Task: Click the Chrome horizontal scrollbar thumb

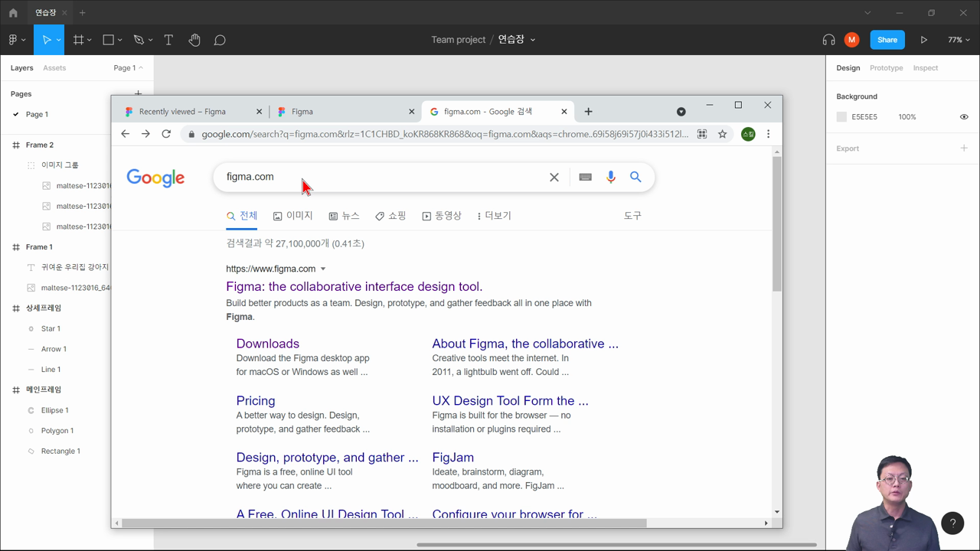Action: [x=384, y=523]
